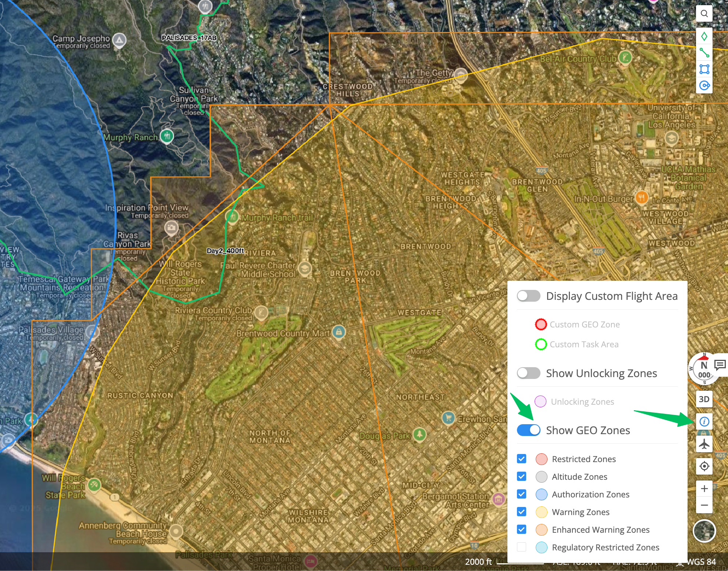Click the Santa Monica Proper Hotel marker

[310, 561]
